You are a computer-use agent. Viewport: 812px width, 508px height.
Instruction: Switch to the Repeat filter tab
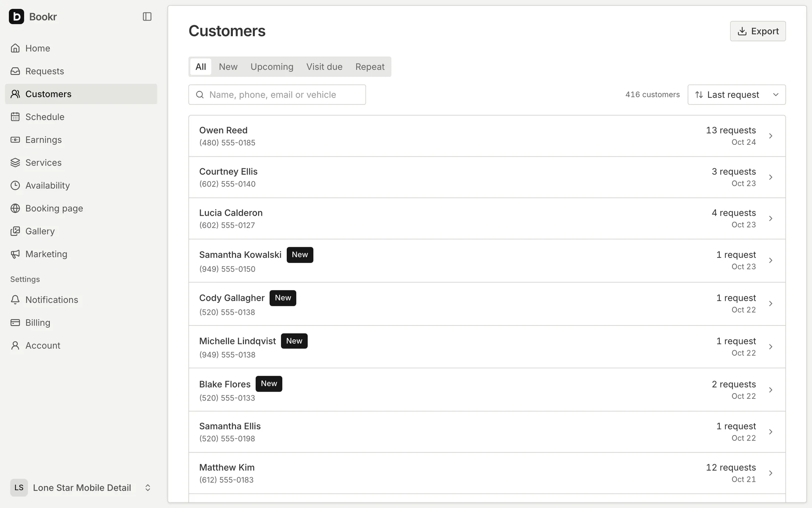370,67
